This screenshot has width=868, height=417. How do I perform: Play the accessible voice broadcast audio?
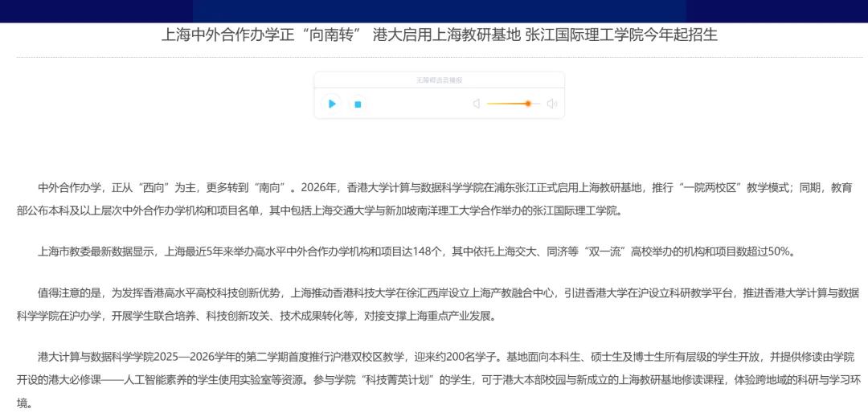[x=332, y=104]
